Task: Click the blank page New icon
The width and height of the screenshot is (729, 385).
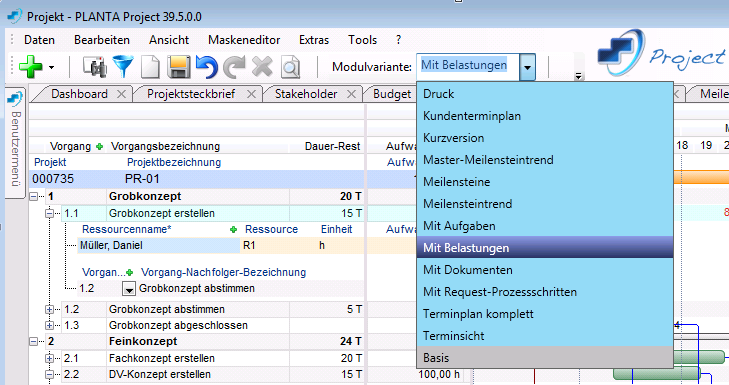Action: [x=150, y=67]
